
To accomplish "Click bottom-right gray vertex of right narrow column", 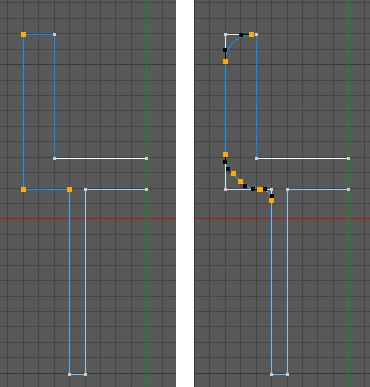I will (x=288, y=374).
